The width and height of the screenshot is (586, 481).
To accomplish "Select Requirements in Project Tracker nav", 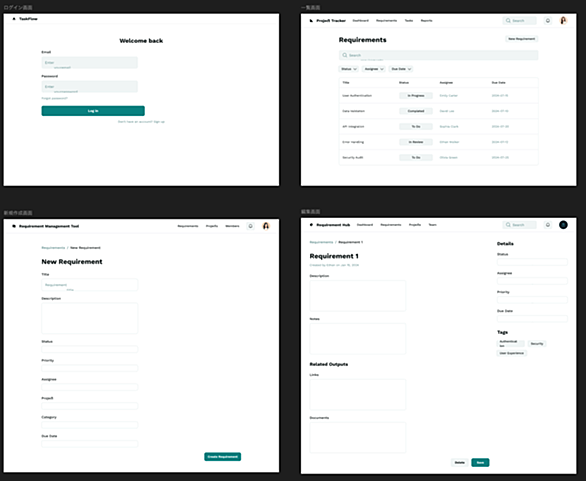I will (x=386, y=21).
